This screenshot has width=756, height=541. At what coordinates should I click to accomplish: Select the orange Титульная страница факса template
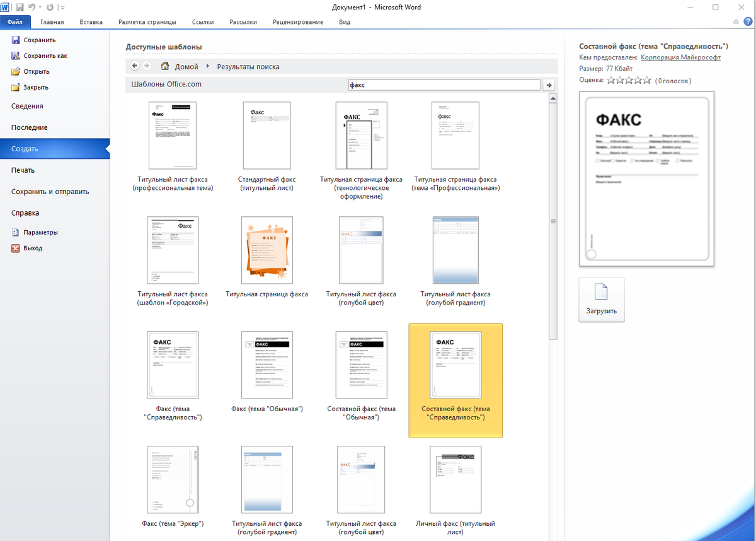(x=266, y=259)
